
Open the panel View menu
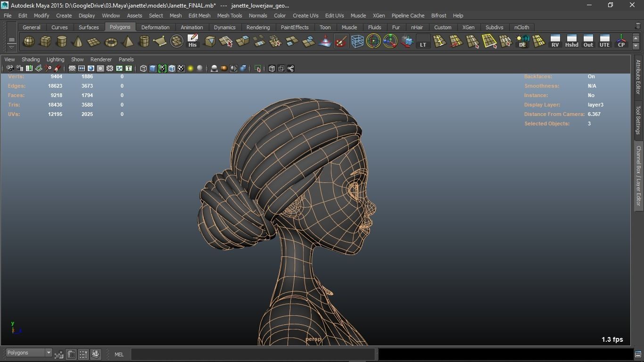[9, 59]
